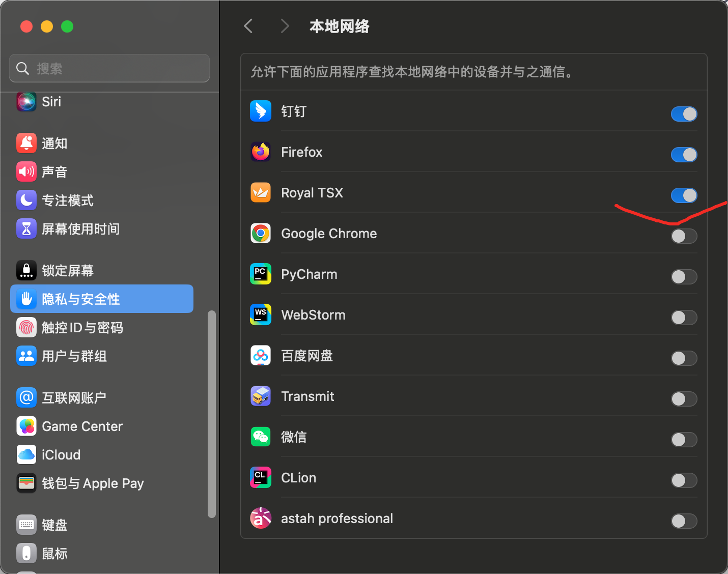Go back with the left chevron
The image size is (728, 574).
point(248,26)
